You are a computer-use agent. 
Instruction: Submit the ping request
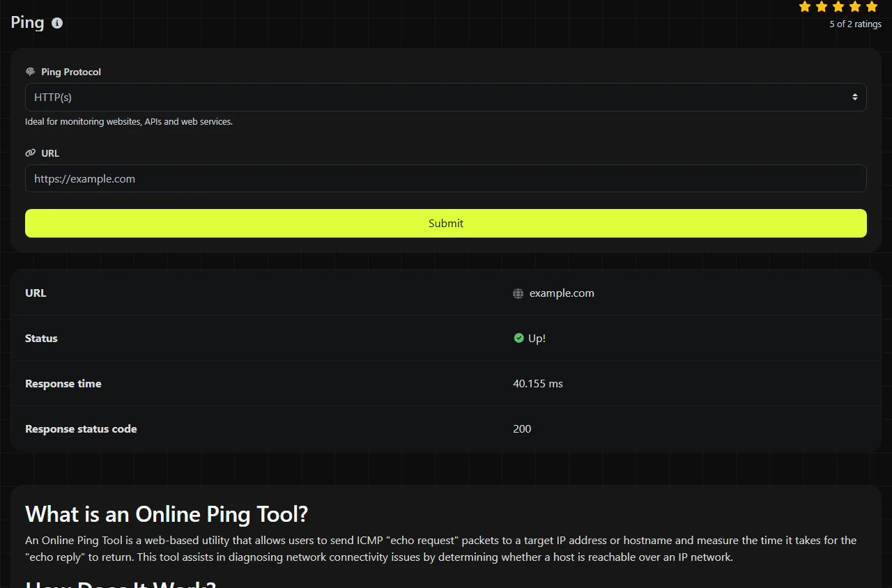click(x=446, y=224)
